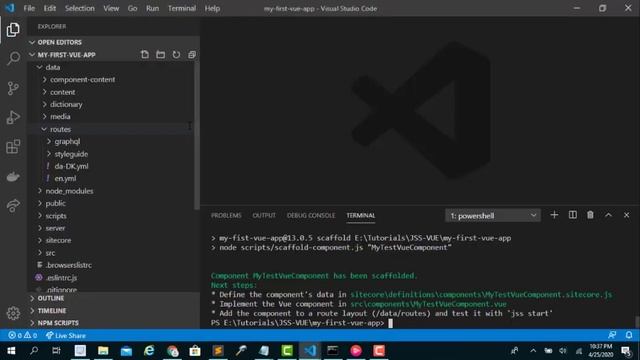
Task: Expand the OUTLINE section
Action: 113,298
